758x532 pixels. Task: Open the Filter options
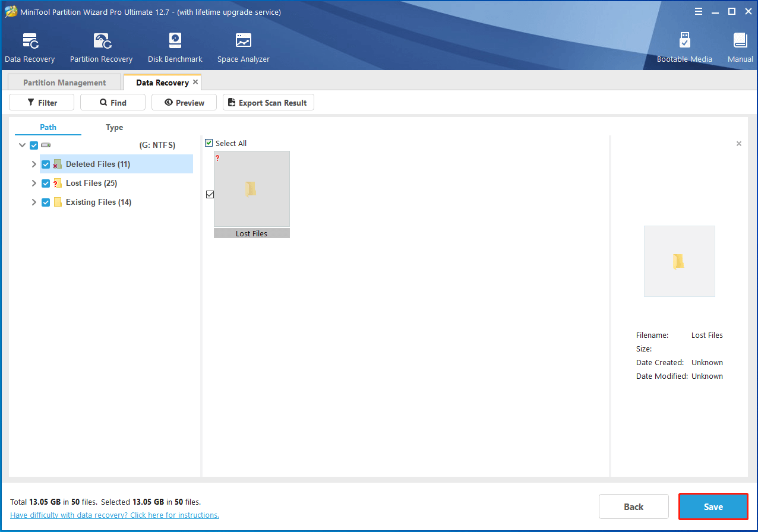click(42, 103)
